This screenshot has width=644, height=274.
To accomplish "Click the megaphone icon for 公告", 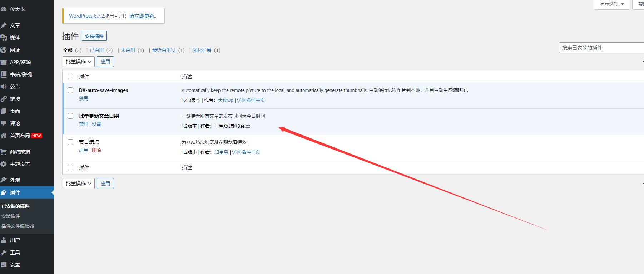I will click(4, 87).
